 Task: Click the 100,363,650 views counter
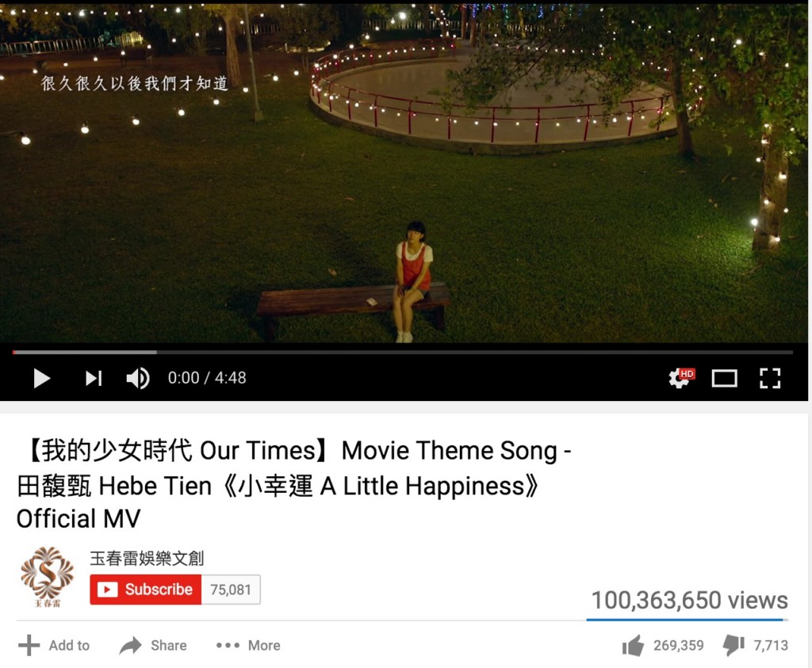pos(689,600)
